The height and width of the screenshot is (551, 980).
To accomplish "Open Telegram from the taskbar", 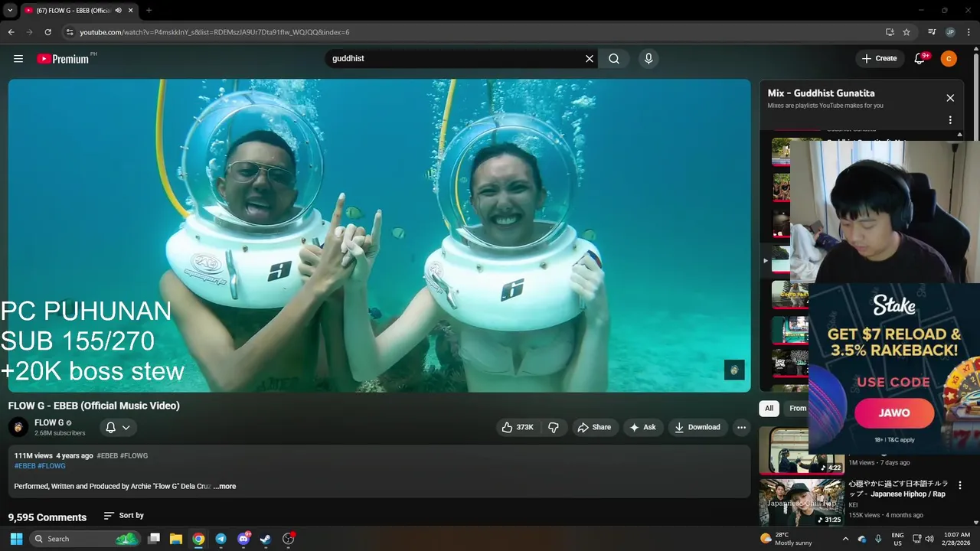I will click(220, 539).
